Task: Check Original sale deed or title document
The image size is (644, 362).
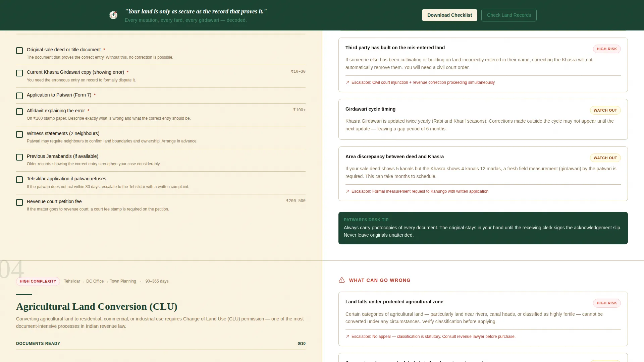Action: point(19,51)
